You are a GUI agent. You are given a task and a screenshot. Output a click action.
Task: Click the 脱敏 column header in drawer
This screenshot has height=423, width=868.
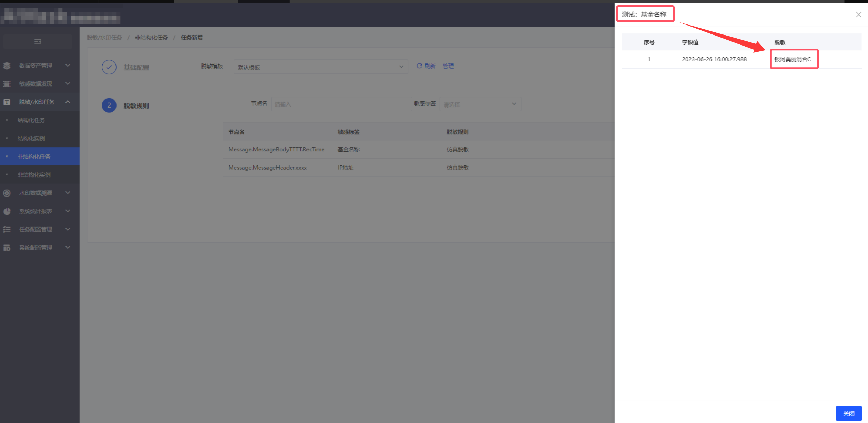point(780,42)
